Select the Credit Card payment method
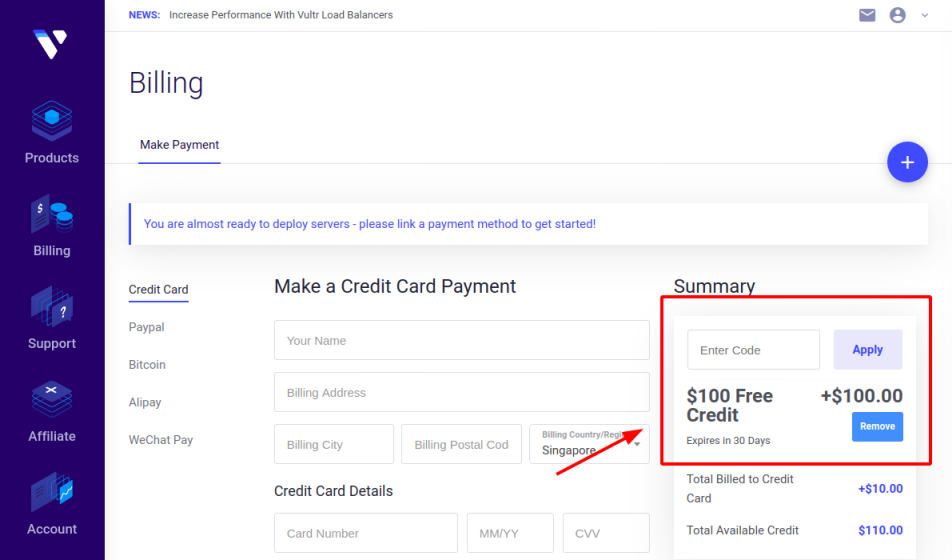 [158, 290]
